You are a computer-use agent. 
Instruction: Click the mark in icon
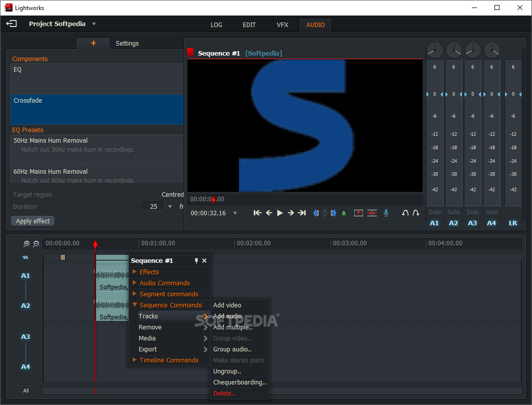pyautogui.click(x=316, y=213)
